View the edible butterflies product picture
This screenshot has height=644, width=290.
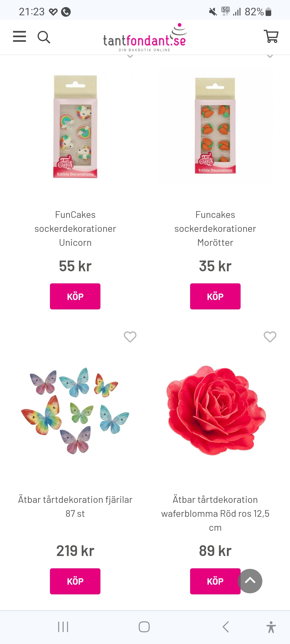[x=75, y=411]
